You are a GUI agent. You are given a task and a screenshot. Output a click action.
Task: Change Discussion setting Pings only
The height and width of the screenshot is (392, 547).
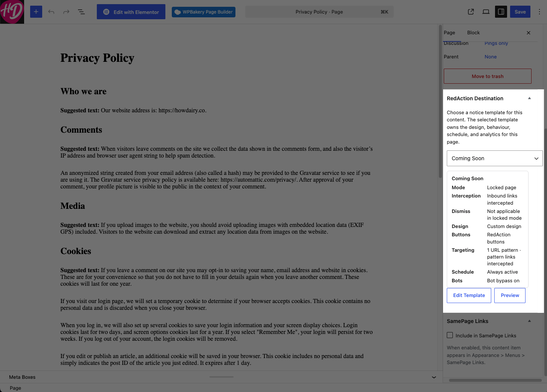[496, 43]
